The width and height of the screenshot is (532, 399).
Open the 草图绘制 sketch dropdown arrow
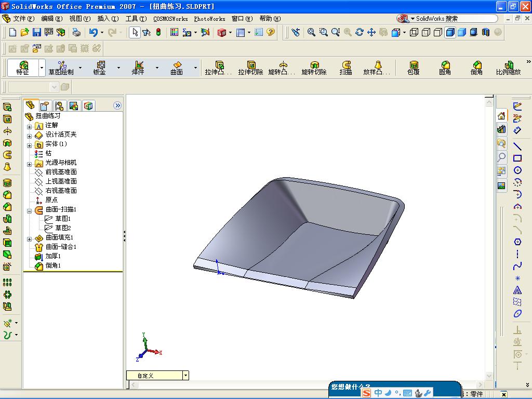click(x=81, y=68)
